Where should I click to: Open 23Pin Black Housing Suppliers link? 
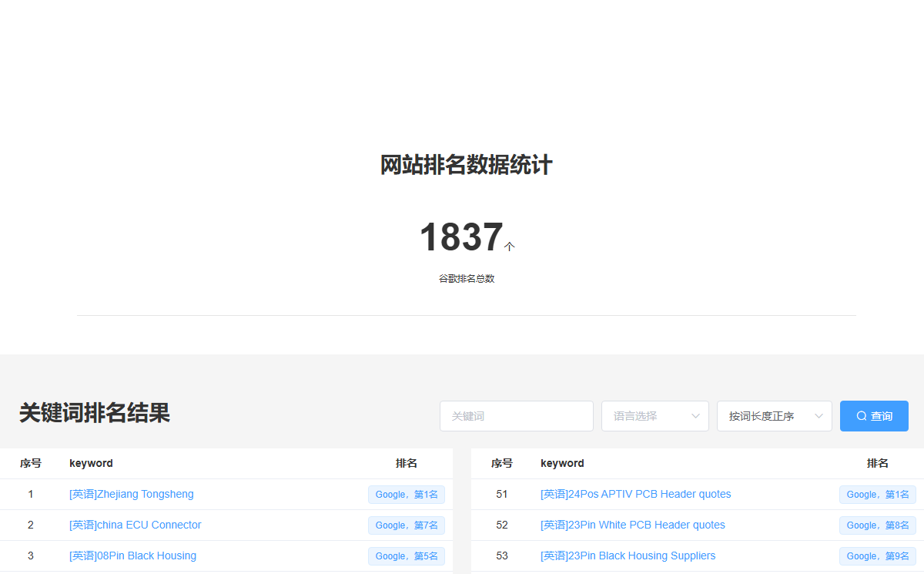628,556
